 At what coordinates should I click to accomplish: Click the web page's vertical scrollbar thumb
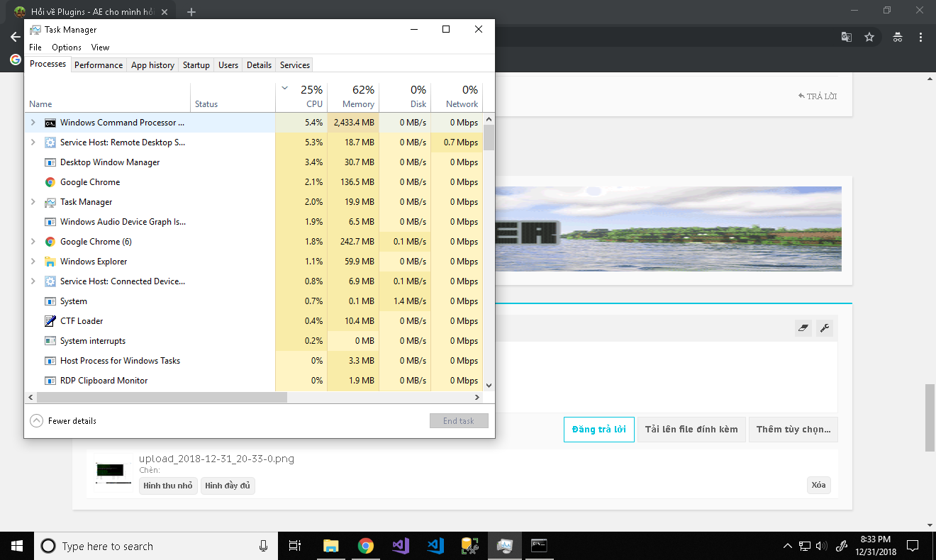pos(930,418)
